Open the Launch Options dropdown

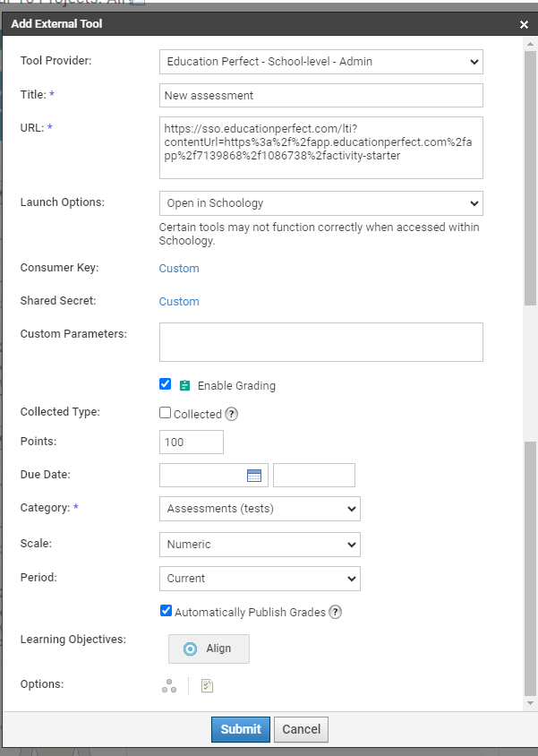(321, 203)
